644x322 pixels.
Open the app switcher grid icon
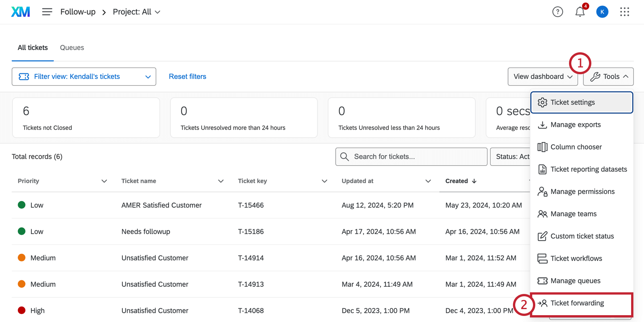(x=624, y=12)
